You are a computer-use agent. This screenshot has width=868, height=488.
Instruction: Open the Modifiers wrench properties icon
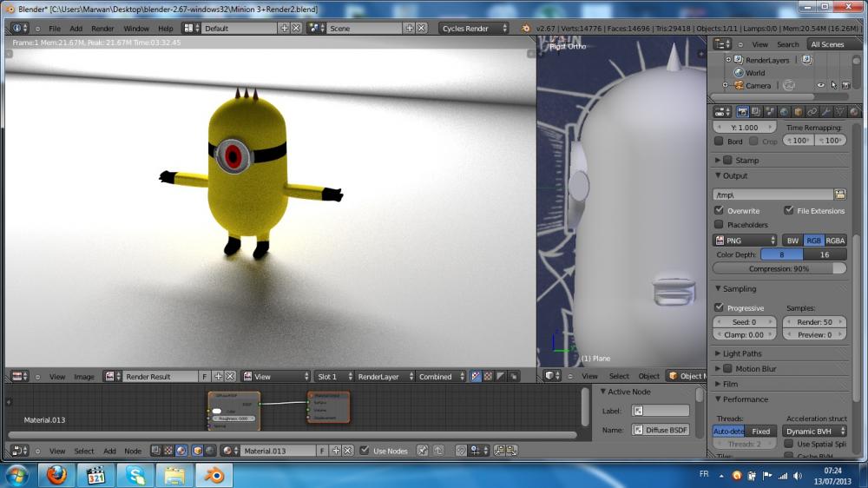coord(825,112)
